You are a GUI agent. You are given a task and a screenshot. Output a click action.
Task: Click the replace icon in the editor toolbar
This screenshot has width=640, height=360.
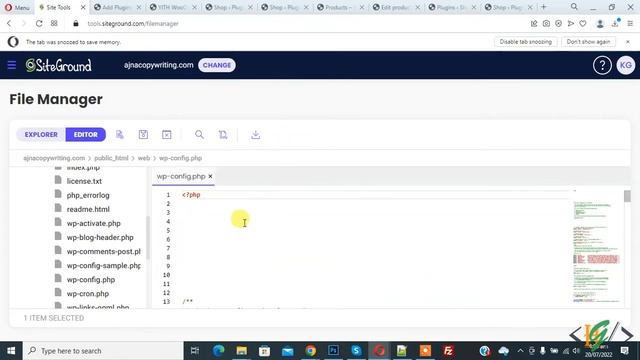pos(223,135)
